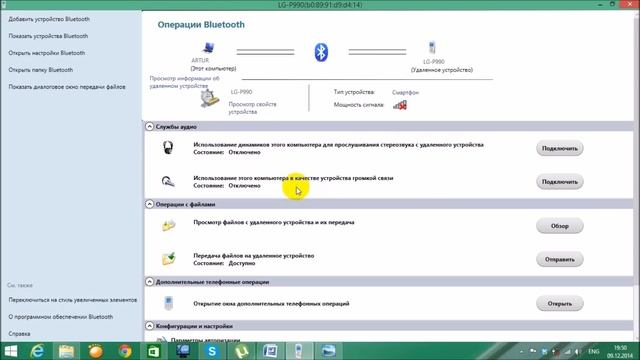Viewport: 640px width, 360px height.
Task: Click the additional phone operations phone icon
Action: click(168, 303)
